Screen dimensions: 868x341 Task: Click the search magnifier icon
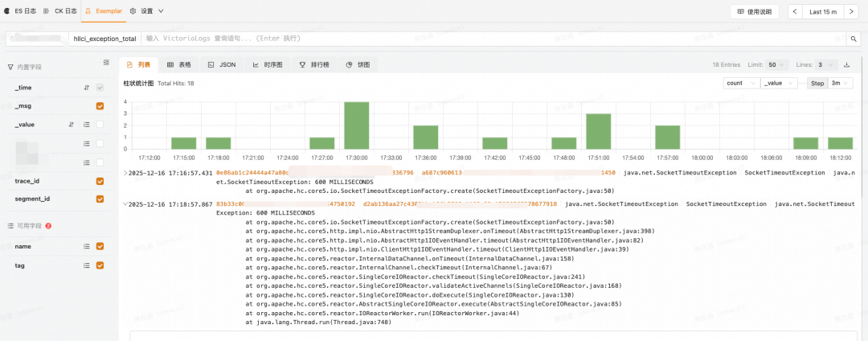click(x=853, y=39)
